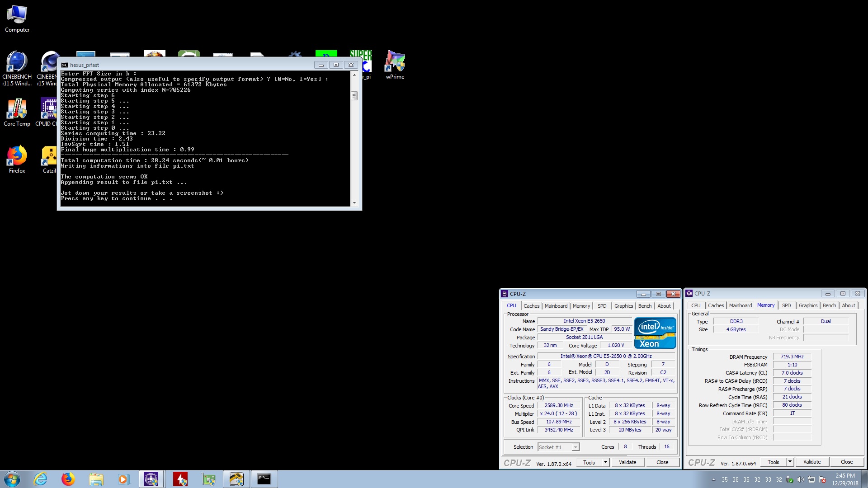
Task: Click Close button in left CPU-Z
Action: tap(662, 462)
